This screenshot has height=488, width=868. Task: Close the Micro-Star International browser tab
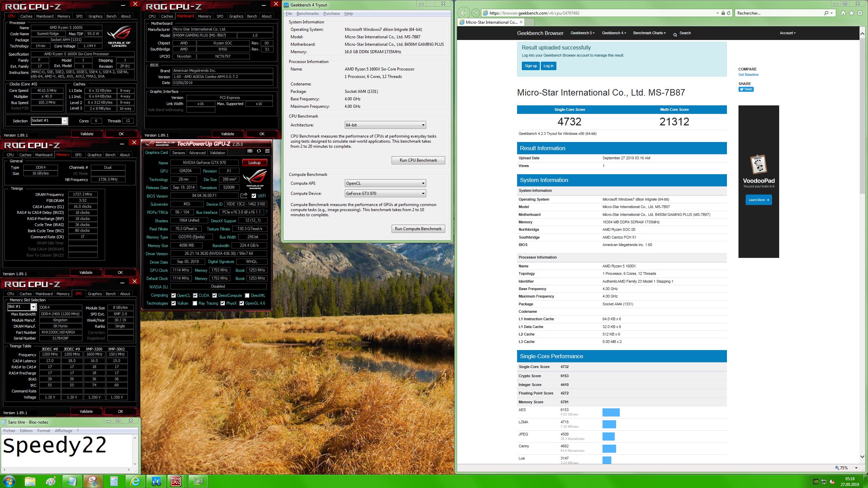pyautogui.click(x=521, y=22)
